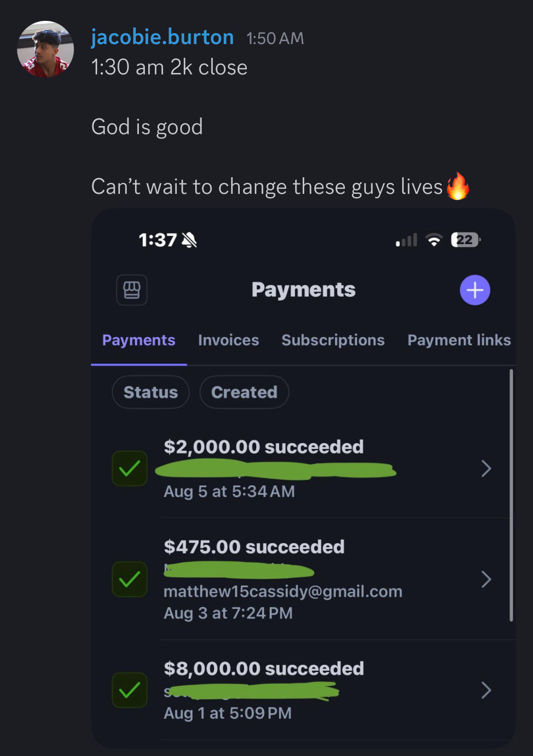Click the jacobie.burton username link
Image resolution: width=533 pixels, height=756 pixels.
pos(163,37)
